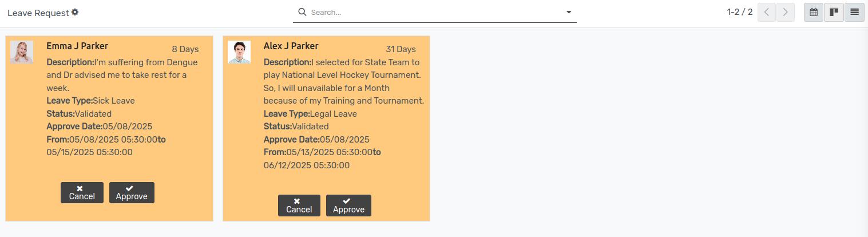Cancel Alex J Parker's leave request
This screenshot has height=237, width=868.
coord(299,206)
